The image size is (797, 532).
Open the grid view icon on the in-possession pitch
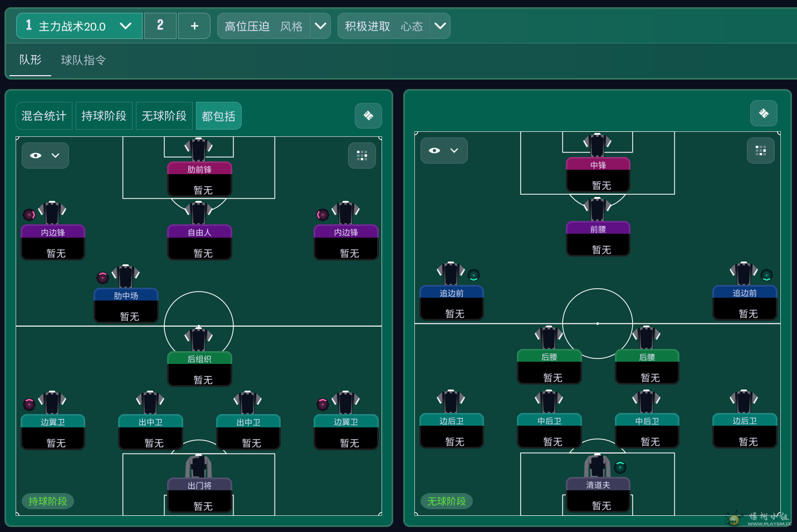pyautogui.click(x=362, y=155)
